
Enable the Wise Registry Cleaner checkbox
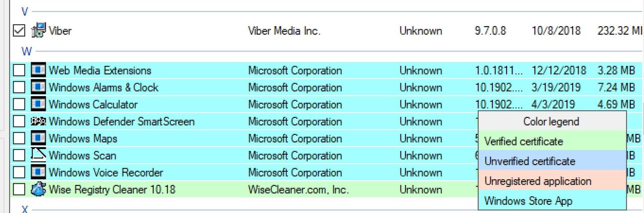[x=19, y=190]
